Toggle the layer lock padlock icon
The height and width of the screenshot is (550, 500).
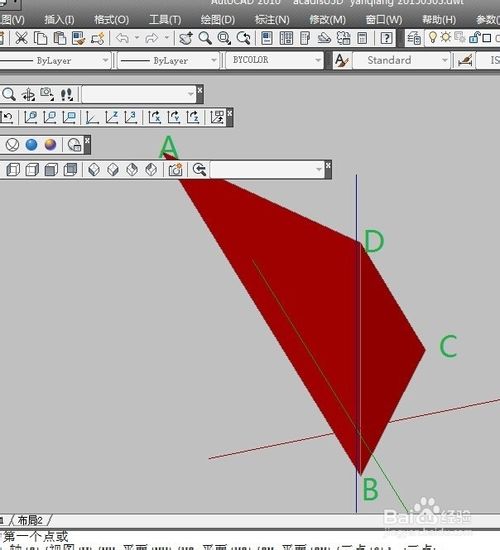point(474,37)
